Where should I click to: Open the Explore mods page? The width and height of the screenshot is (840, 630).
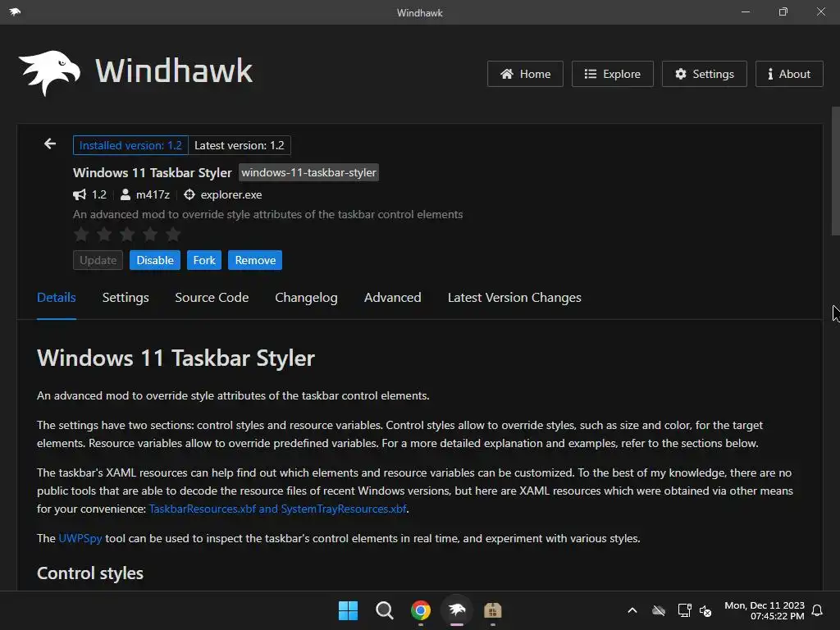click(612, 74)
